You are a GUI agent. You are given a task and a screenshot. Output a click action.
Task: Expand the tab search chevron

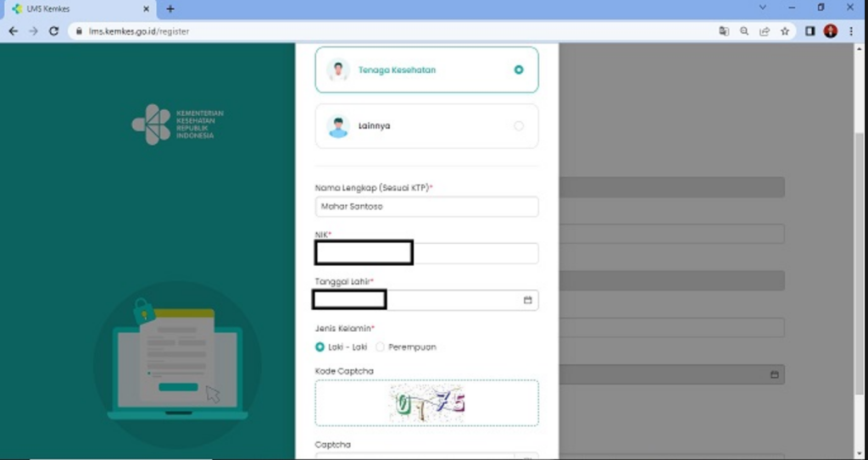tap(763, 8)
